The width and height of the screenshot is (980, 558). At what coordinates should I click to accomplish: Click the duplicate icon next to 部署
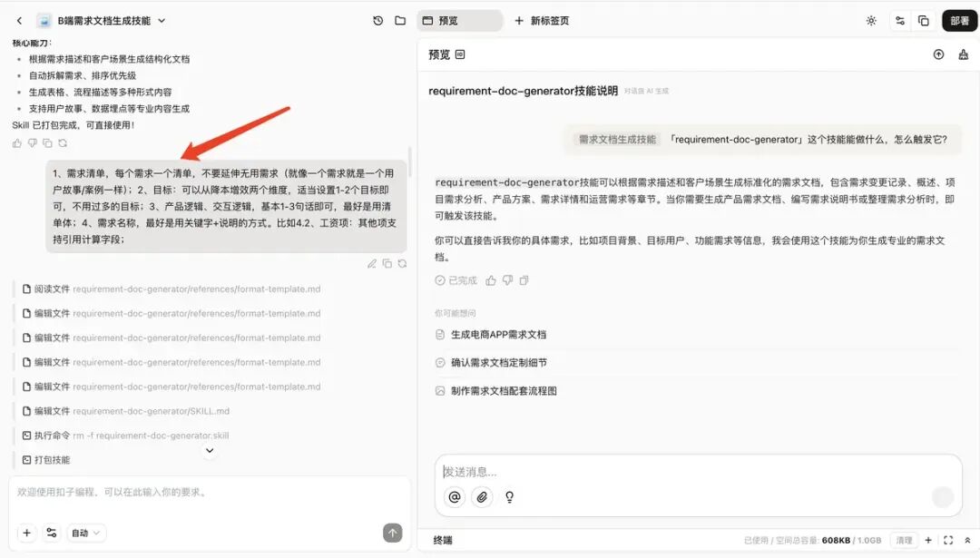(923, 21)
